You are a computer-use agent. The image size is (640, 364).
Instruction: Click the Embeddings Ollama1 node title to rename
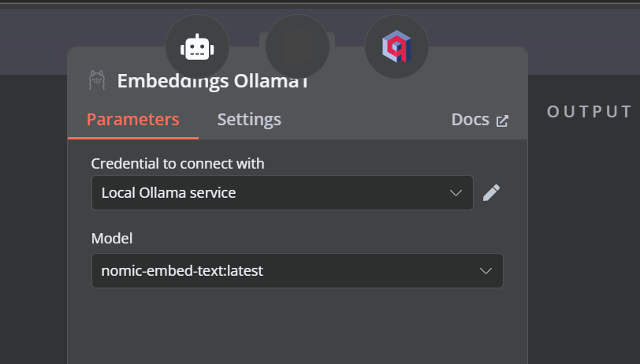[x=212, y=81]
